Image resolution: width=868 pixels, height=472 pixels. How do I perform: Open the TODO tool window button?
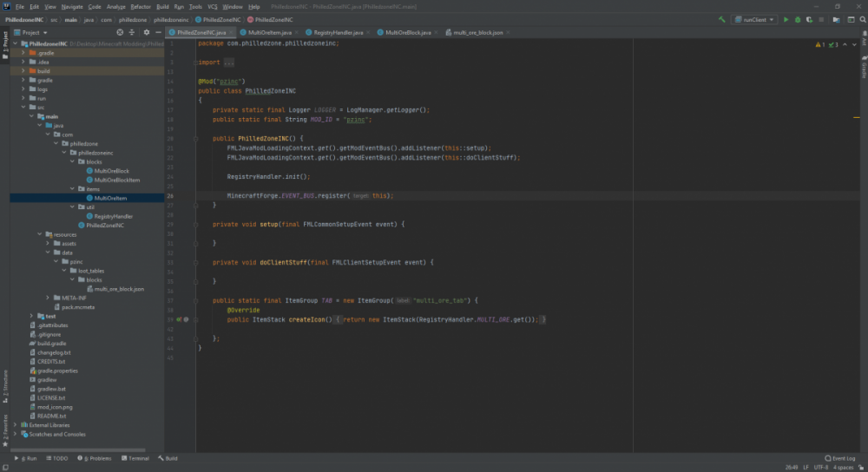57,459
